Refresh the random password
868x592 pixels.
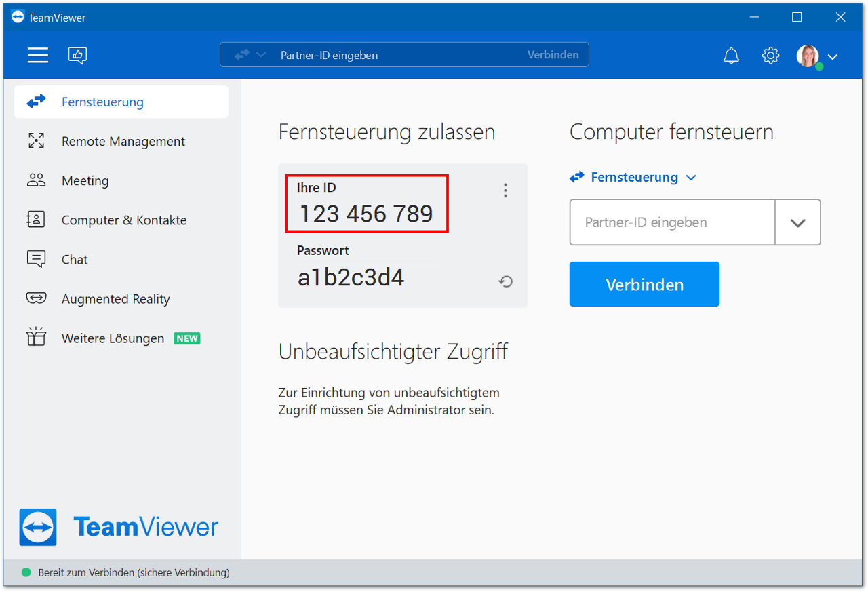(505, 281)
